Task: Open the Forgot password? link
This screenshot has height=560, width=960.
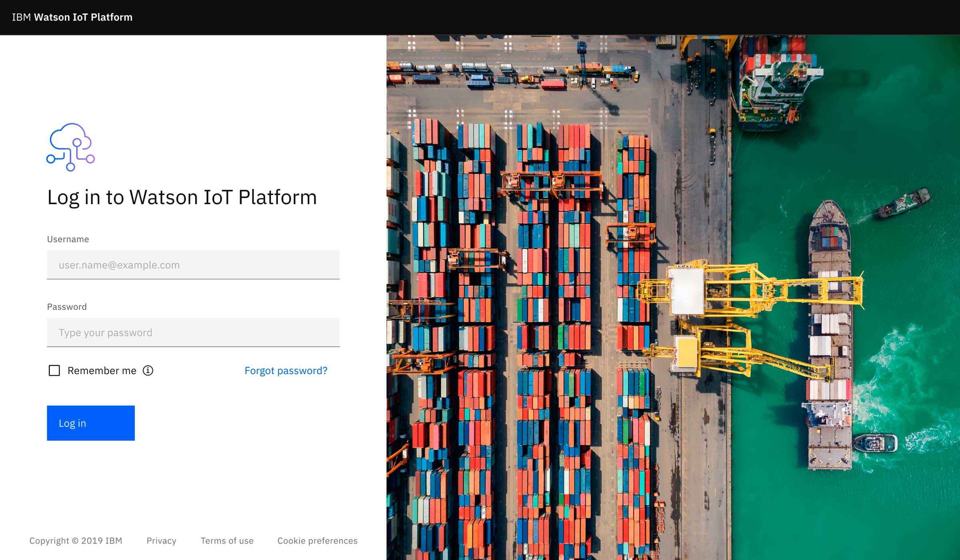Action: (286, 371)
